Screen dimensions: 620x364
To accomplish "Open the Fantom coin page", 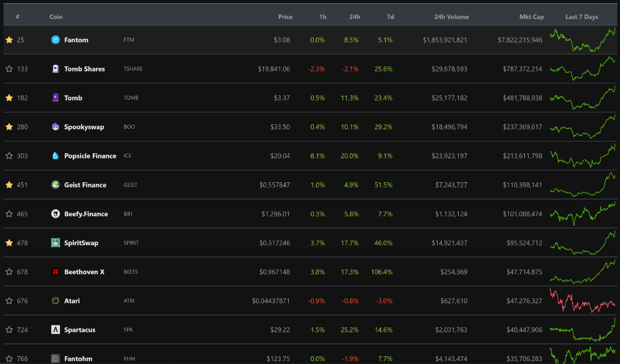I will (76, 40).
